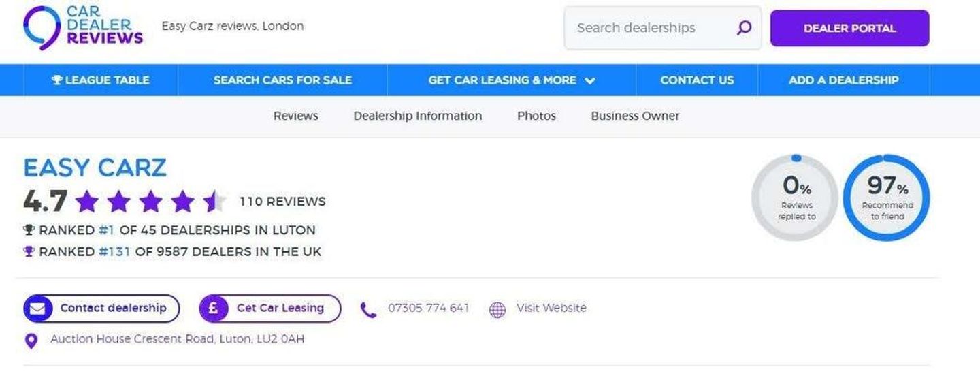Click the 97% recommend to friend gauge
This screenshot has height=378, width=980.
pos(887,198)
